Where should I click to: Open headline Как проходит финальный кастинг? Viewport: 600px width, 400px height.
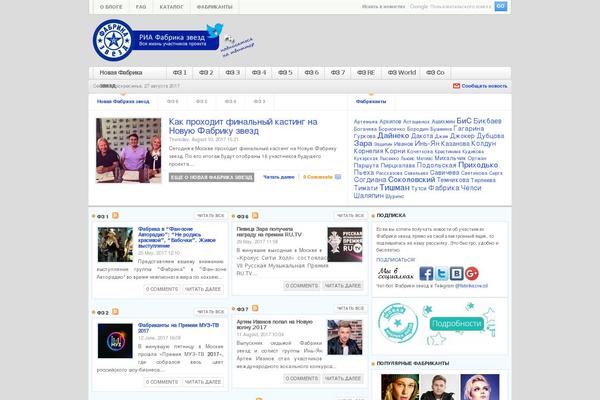[x=243, y=126]
